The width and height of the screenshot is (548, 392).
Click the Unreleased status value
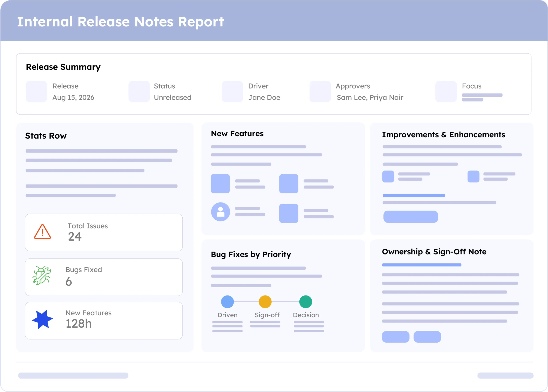pos(173,98)
